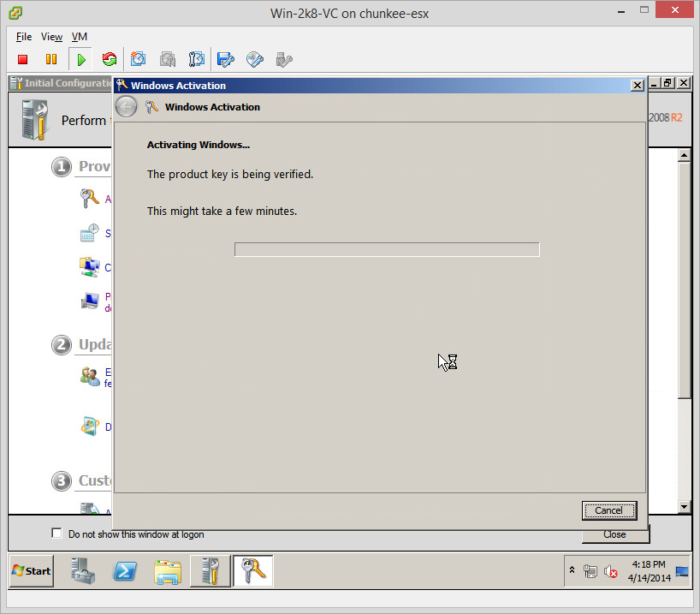Viewport: 700px width, 614px height.
Task: Open the VM menu
Action: pyautogui.click(x=80, y=37)
